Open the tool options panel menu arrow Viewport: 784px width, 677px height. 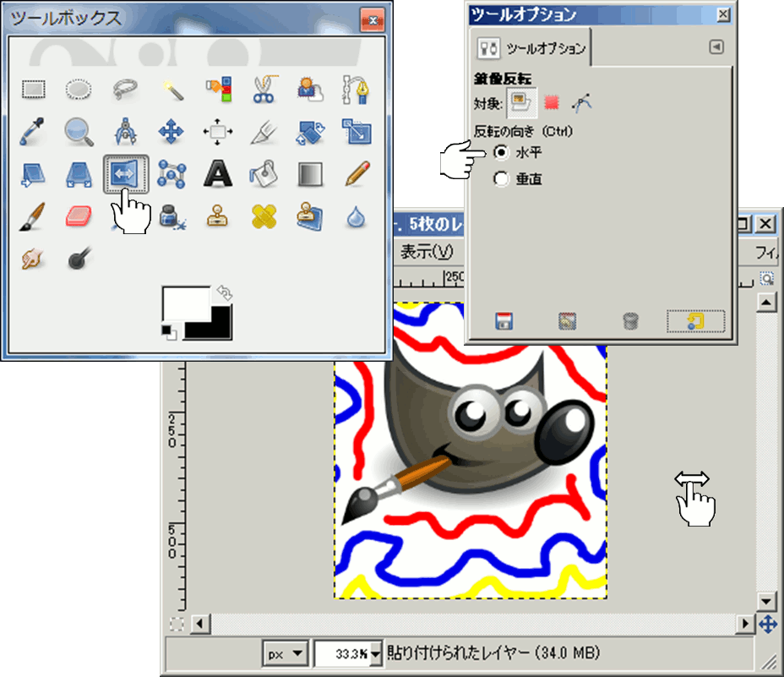tap(716, 48)
